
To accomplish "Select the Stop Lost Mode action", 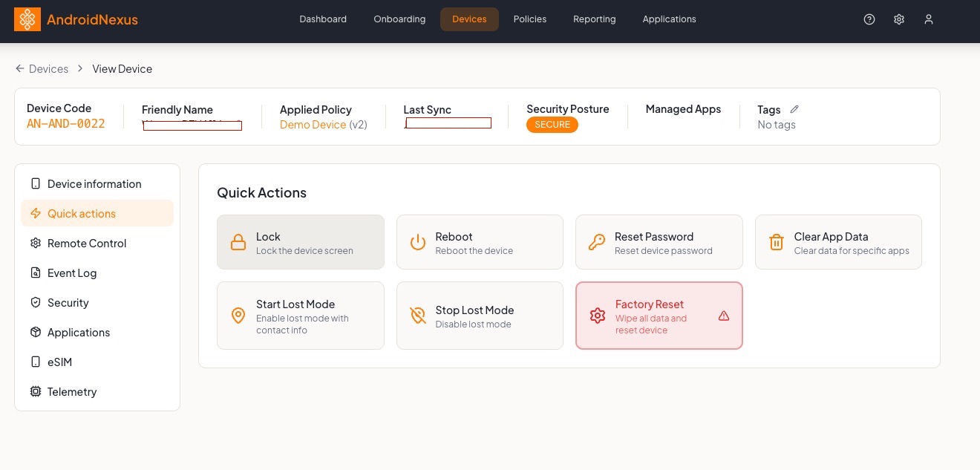I will 480,316.
